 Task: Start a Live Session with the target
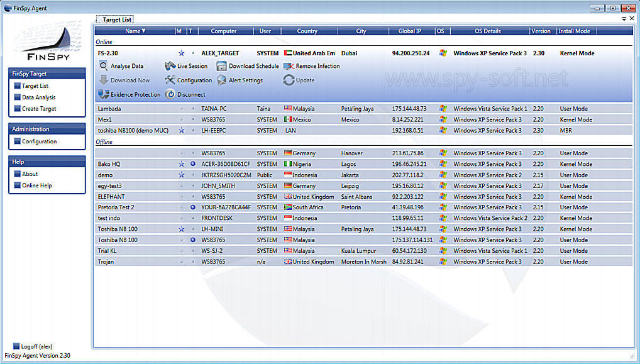(x=185, y=66)
